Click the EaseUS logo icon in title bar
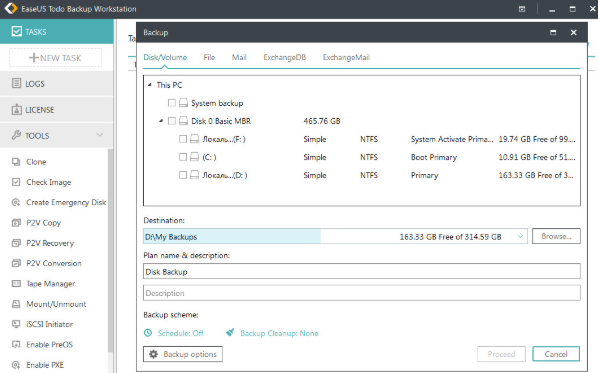This screenshot has height=373, width=598. pyautogui.click(x=11, y=8)
